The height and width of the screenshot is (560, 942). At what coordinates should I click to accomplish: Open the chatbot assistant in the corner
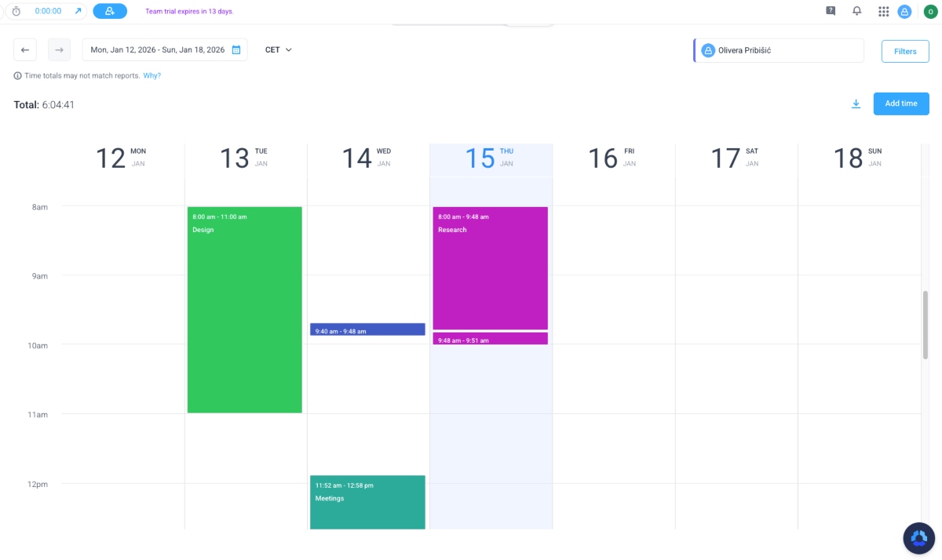click(918, 538)
